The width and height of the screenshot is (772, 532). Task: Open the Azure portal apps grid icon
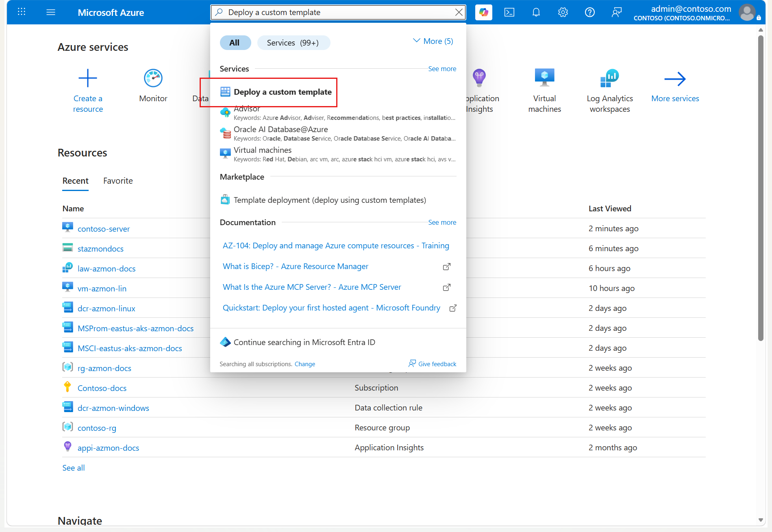[x=22, y=12]
